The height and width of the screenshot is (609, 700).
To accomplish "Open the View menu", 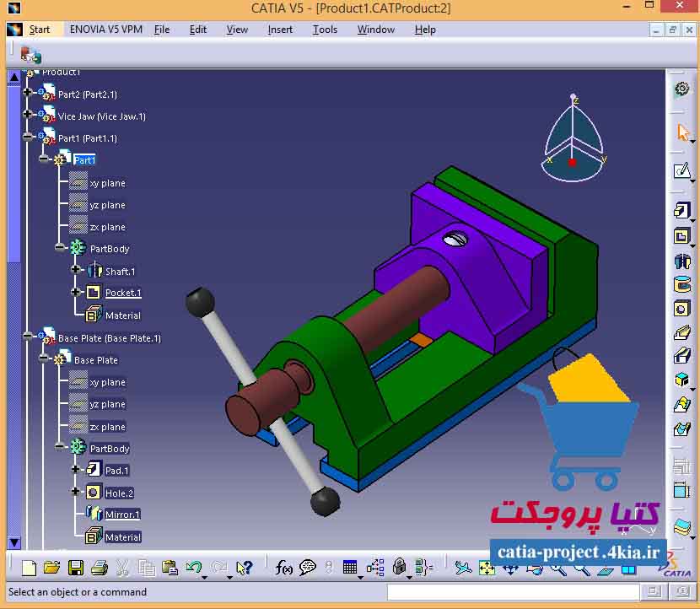I will click(237, 30).
